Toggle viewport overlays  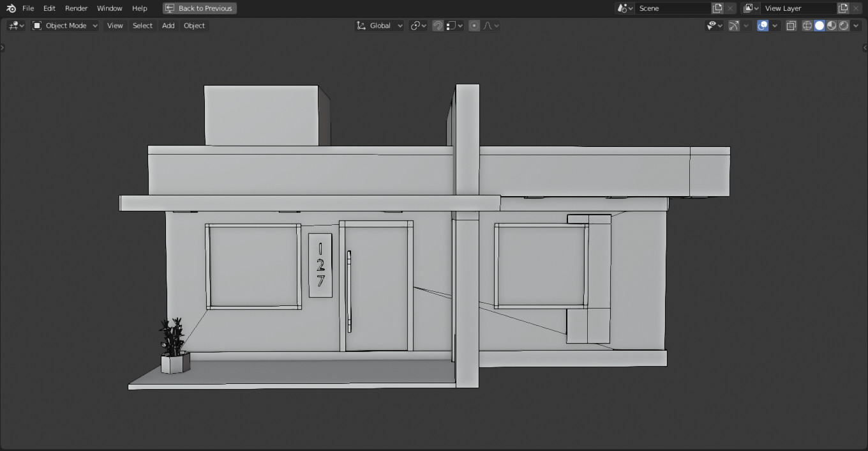[x=763, y=26]
